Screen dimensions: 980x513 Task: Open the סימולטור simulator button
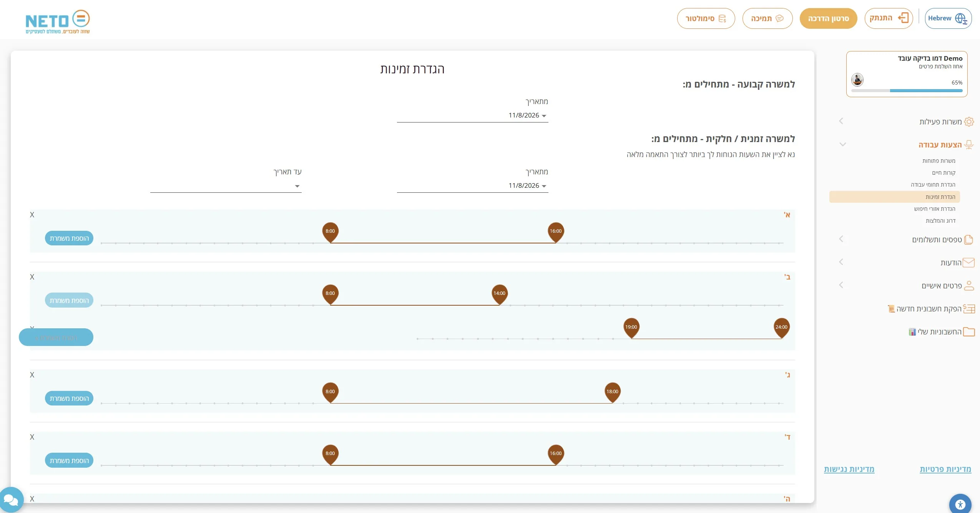click(x=706, y=18)
